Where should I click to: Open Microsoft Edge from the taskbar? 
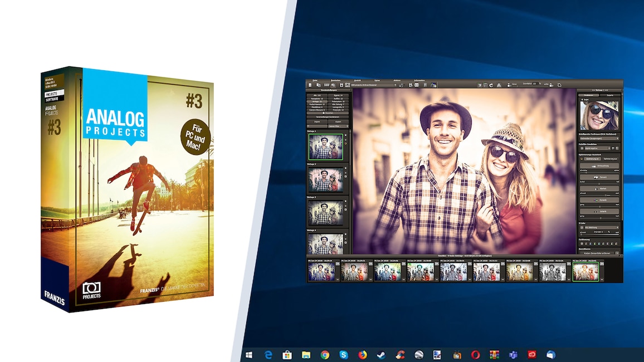268,355
